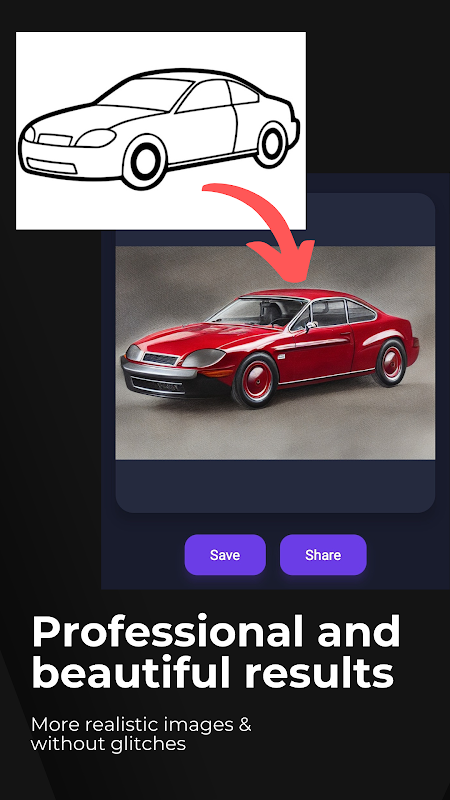Click the red car's side mirror
Viewport: 450px width, 800px height.
(x=310, y=326)
